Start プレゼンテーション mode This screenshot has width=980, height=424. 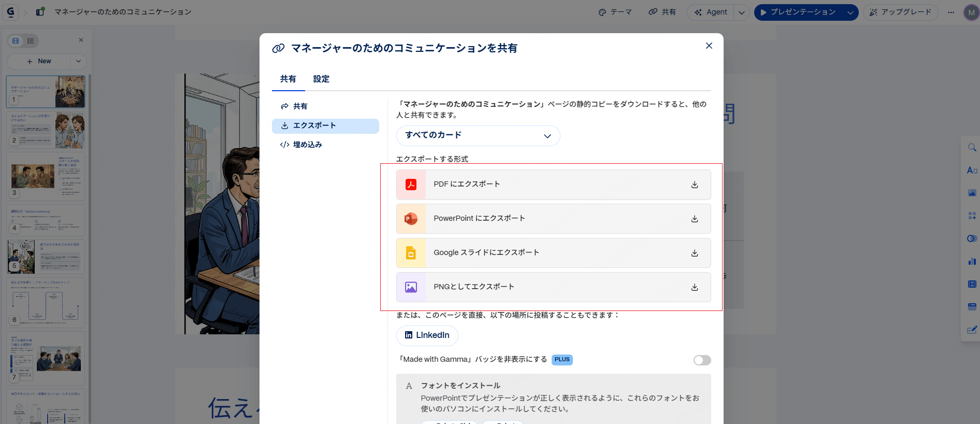[x=798, y=12]
